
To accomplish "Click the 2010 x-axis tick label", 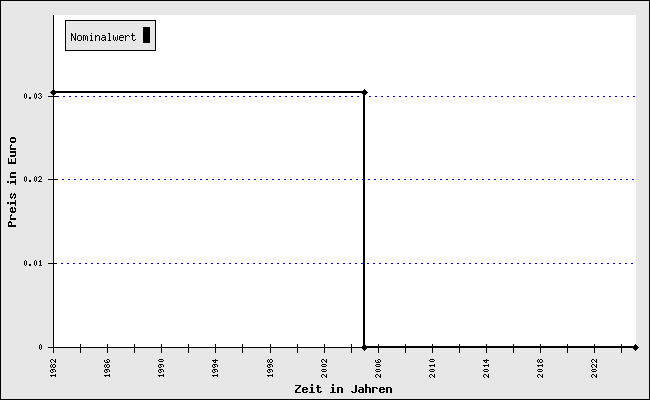I will tap(432, 367).
